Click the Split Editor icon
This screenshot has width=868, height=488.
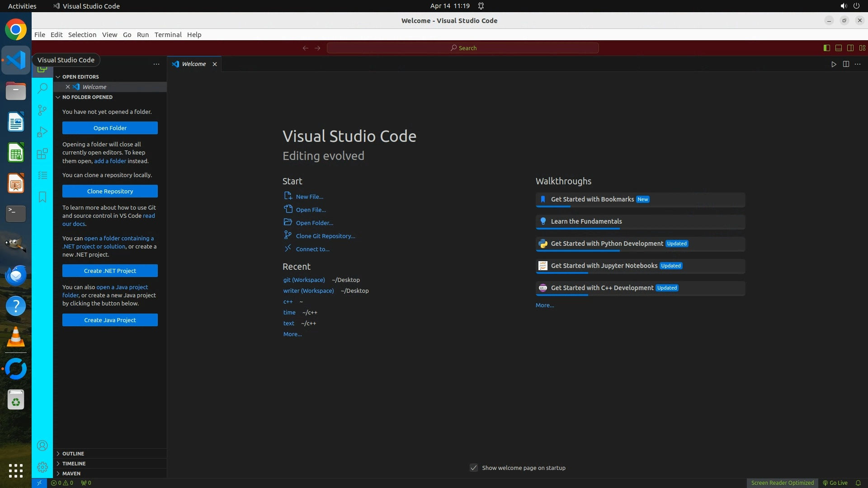click(x=846, y=64)
